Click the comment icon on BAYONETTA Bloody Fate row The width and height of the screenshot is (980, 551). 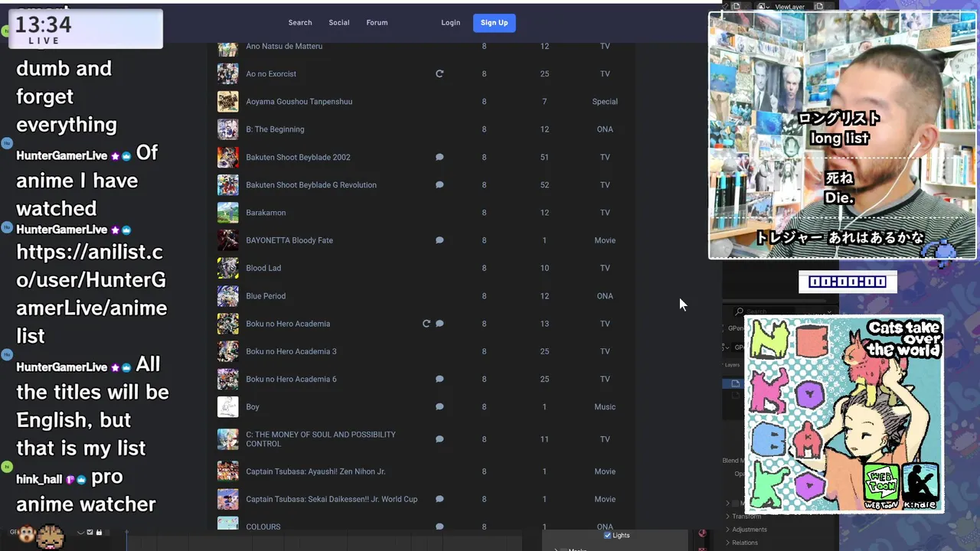click(439, 240)
